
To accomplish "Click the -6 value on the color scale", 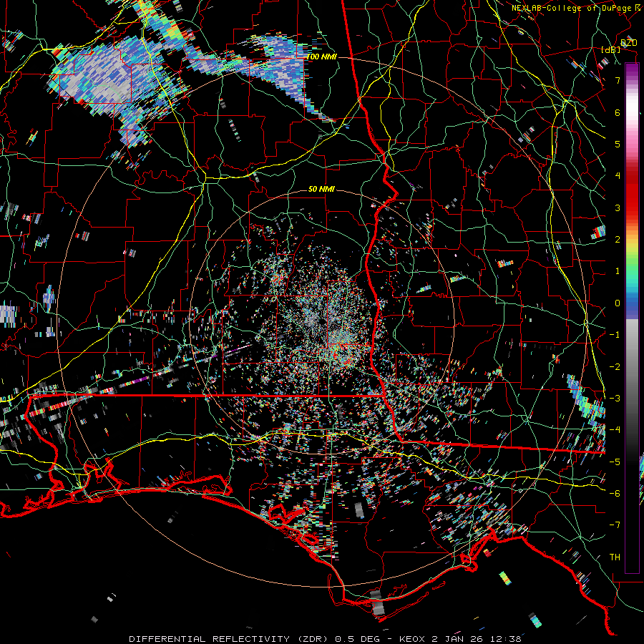I will [x=615, y=494].
